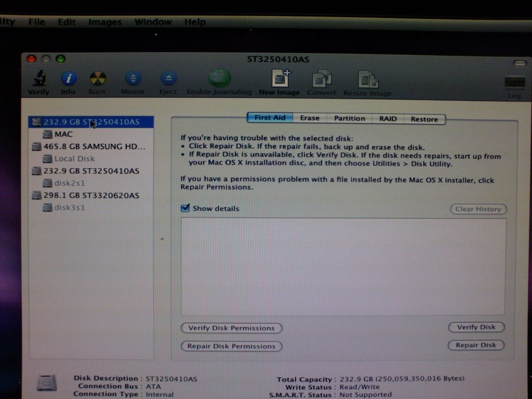
Task: Click the ST3250410AS Disk Description value
Action: point(171,379)
